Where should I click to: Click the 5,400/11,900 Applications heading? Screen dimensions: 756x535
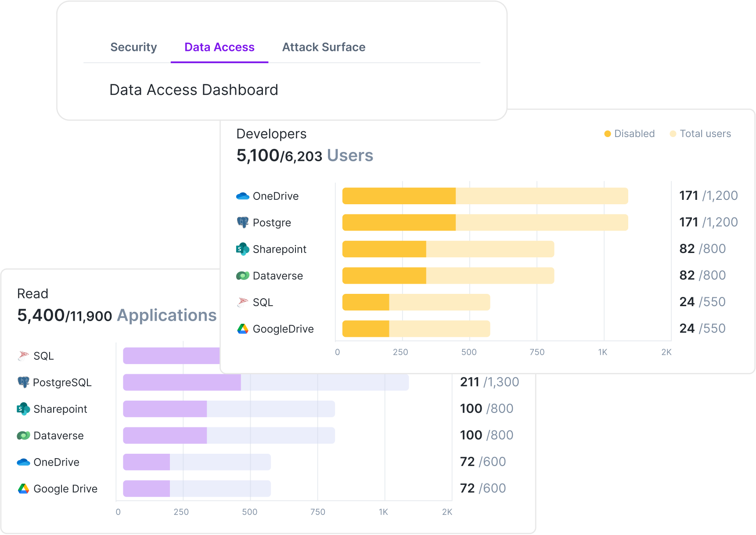point(117,315)
